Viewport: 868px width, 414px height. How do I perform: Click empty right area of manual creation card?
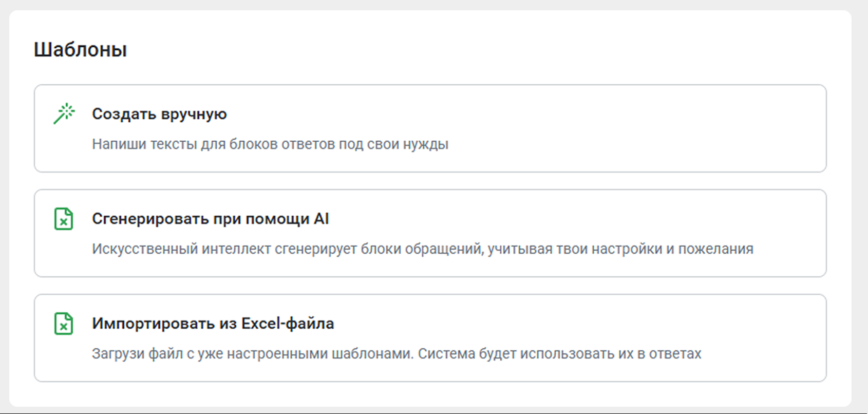click(x=668, y=128)
